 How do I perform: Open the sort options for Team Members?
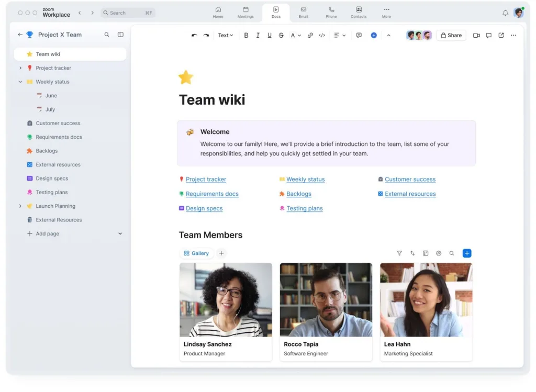[x=412, y=253]
